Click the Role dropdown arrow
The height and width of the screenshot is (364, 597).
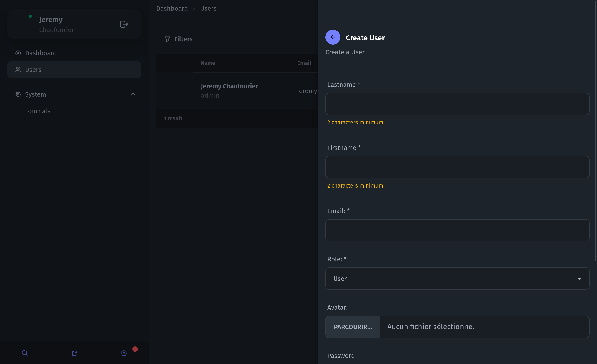pos(580,279)
